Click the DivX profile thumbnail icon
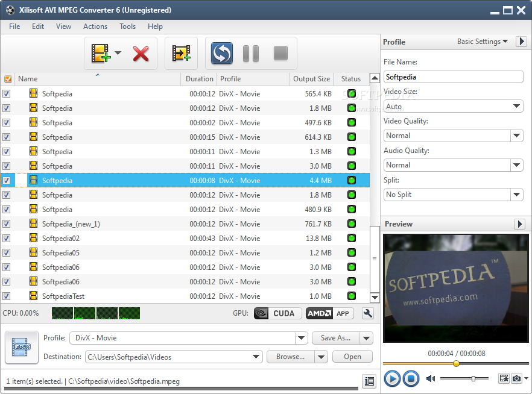The height and width of the screenshot is (394, 532). pos(21,347)
